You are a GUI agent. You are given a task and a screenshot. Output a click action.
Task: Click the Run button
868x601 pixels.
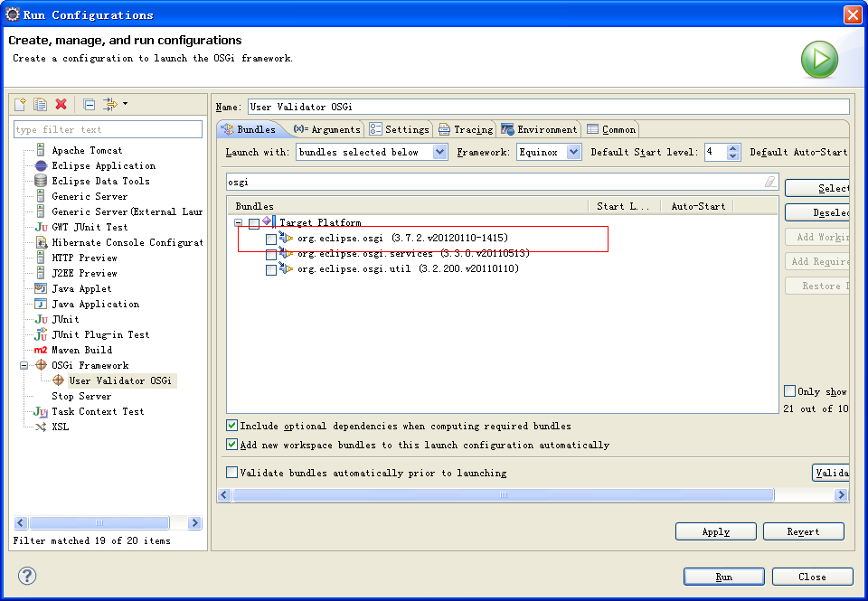[724, 577]
